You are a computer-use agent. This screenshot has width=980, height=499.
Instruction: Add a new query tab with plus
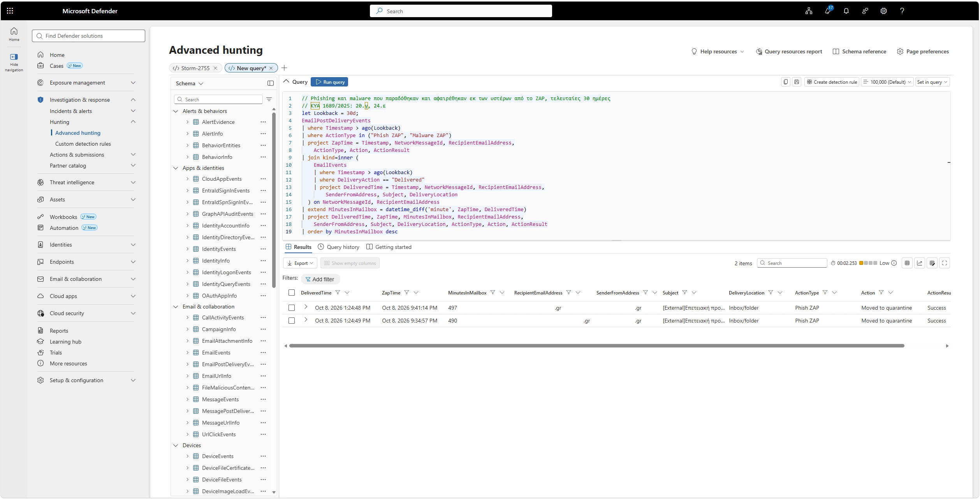coord(284,68)
